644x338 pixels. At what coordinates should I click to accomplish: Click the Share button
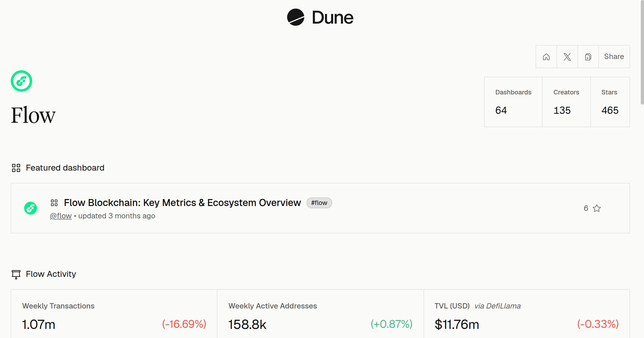pyautogui.click(x=614, y=57)
